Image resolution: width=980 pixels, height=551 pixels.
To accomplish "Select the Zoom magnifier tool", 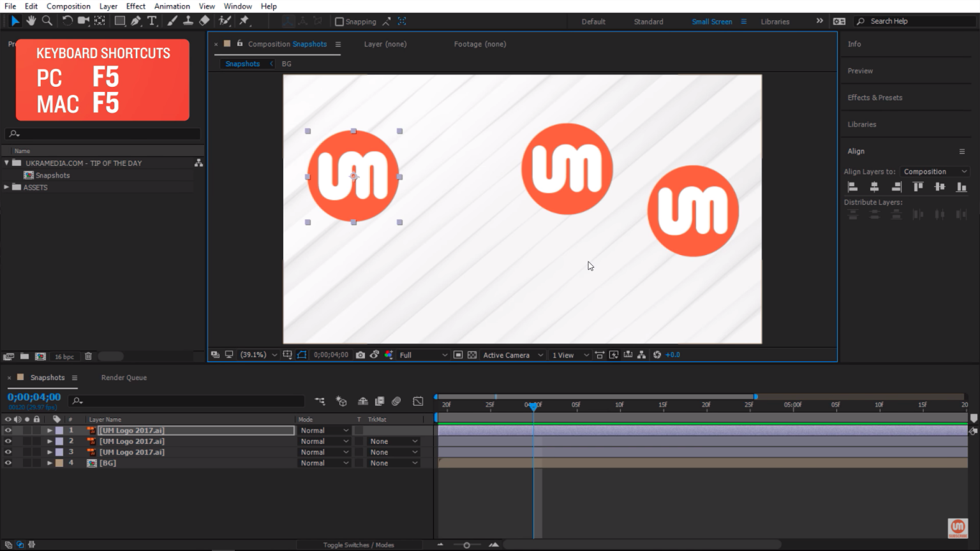I will click(47, 21).
